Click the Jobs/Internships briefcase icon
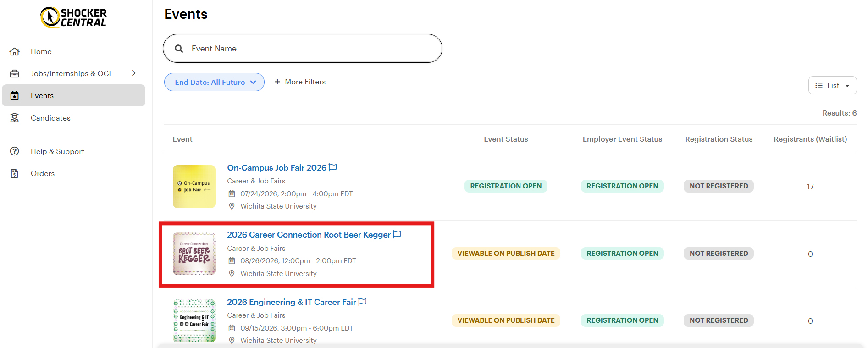This screenshot has height=348, width=868. click(x=15, y=73)
